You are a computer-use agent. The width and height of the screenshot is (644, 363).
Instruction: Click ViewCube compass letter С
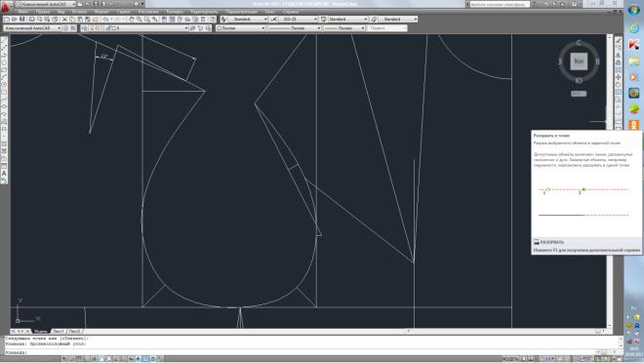coord(579,43)
